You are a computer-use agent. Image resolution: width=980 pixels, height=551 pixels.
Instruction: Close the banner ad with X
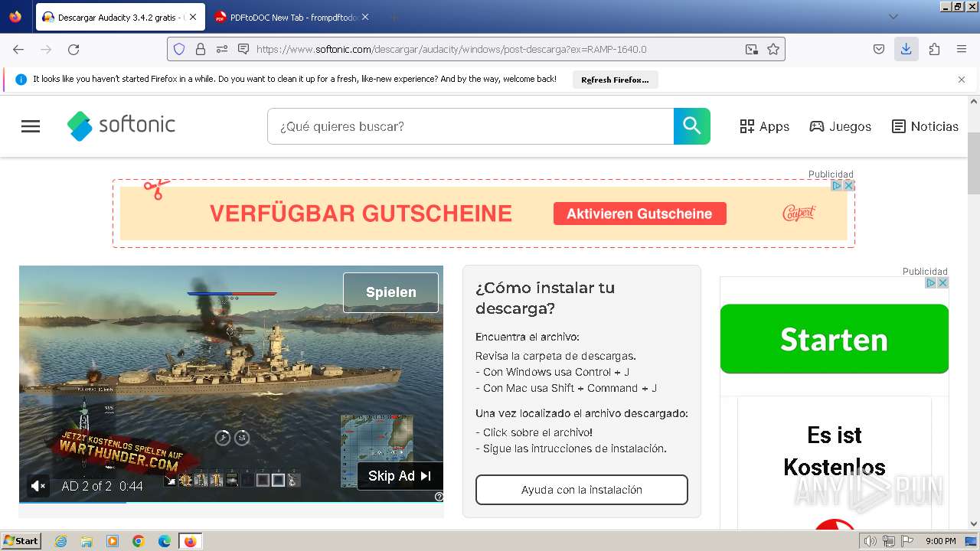(x=848, y=185)
